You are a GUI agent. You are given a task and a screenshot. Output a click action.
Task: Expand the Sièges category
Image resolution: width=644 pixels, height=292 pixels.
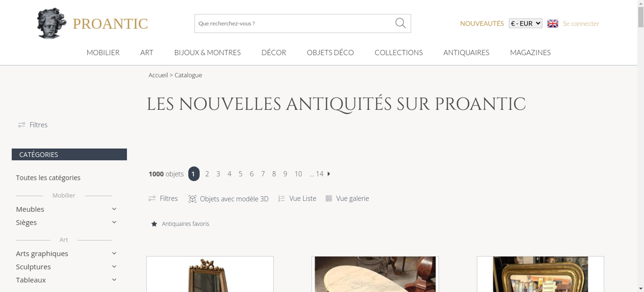click(x=114, y=222)
